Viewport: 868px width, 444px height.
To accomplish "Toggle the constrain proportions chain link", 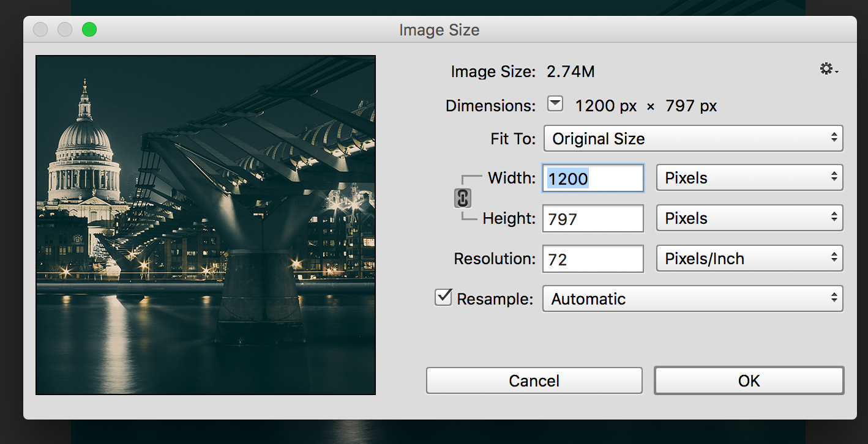I will click(463, 198).
